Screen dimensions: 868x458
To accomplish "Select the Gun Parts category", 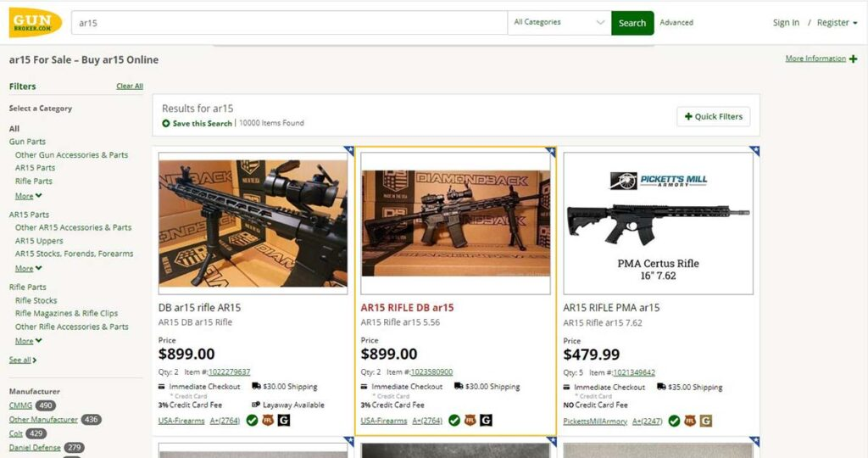I will [x=27, y=142].
